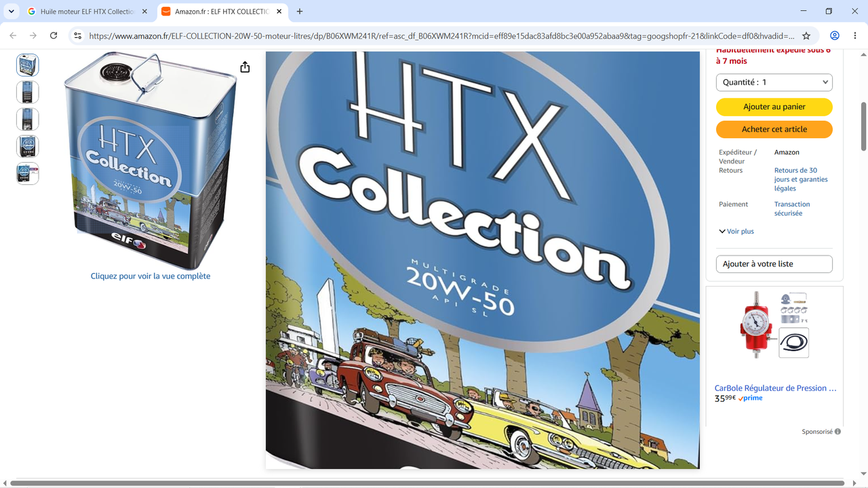Select the Amazon.fr ELF HTX COLLECTION tab
This screenshot has width=868, height=488.
point(222,12)
